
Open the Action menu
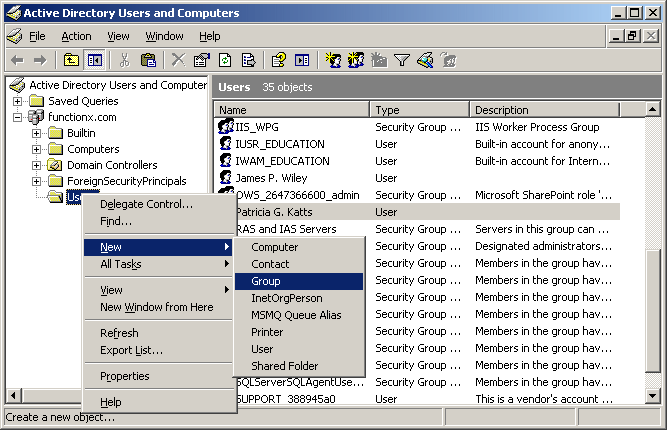click(76, 37)
